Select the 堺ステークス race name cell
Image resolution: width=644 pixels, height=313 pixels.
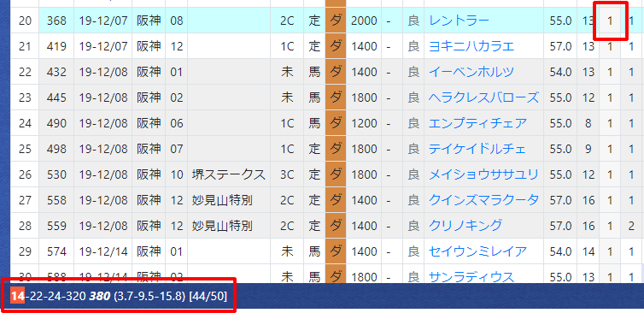coord(229,174)
